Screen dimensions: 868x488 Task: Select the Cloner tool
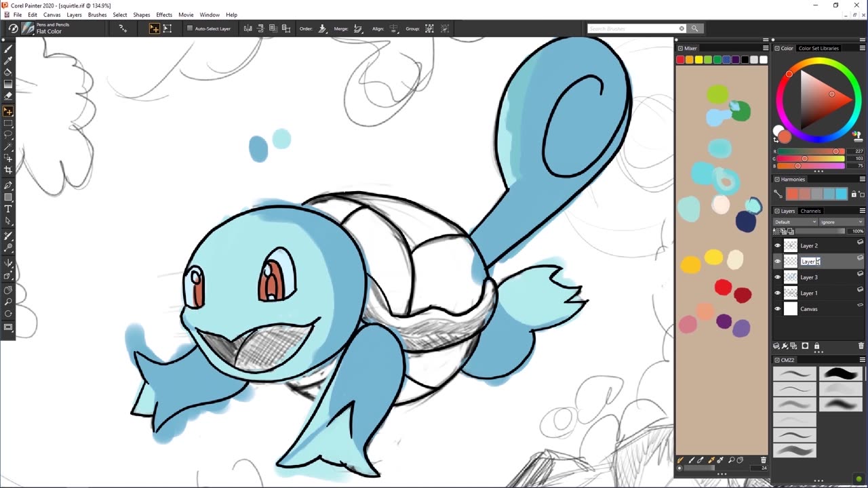[x=8, y=235]
